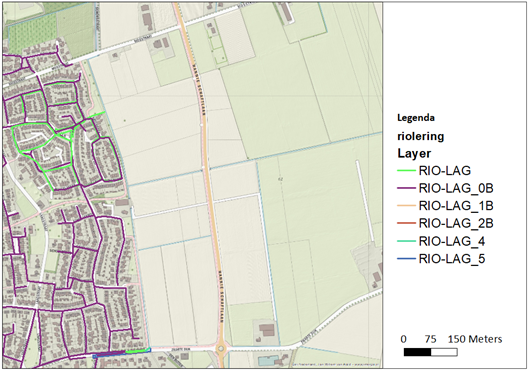Click the RIO-LAG_1B orange legend line
Image resolution: width=529 pixels, height=371 pixels.
coord(406,206)
